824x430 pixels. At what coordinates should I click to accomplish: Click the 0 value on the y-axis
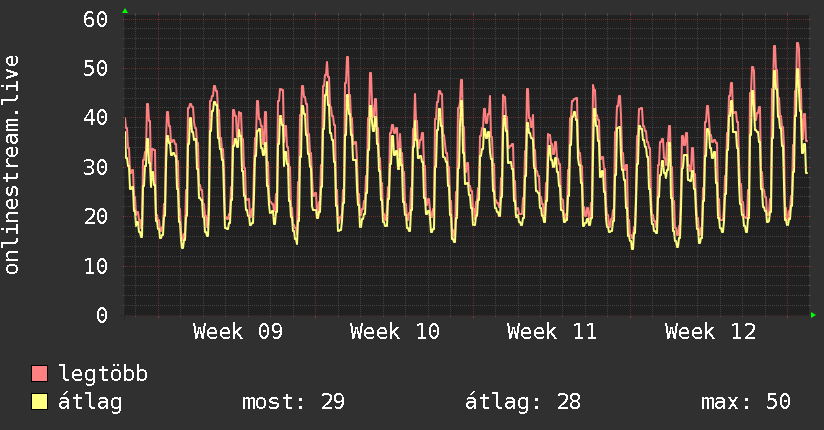pos(102,315)
